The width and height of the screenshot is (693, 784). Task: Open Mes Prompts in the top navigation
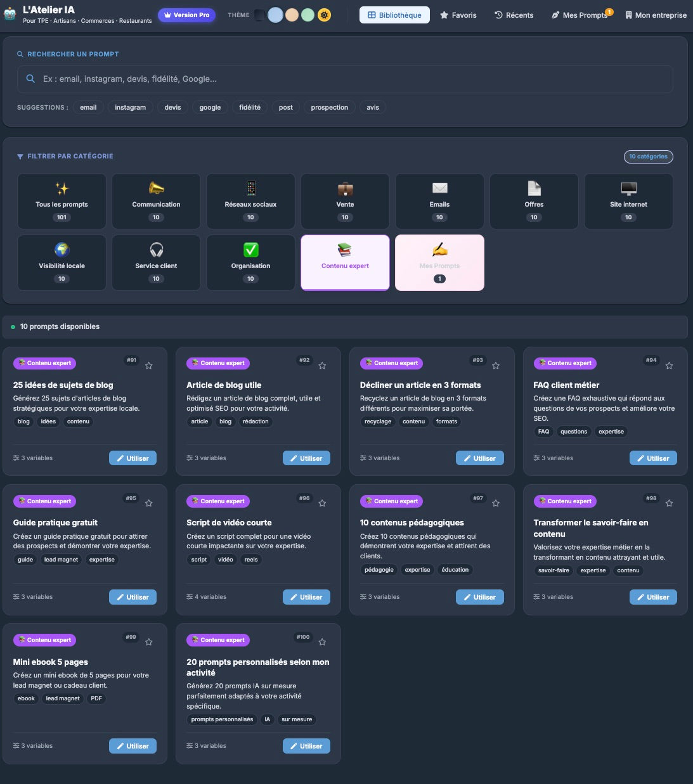coord(580,15)
